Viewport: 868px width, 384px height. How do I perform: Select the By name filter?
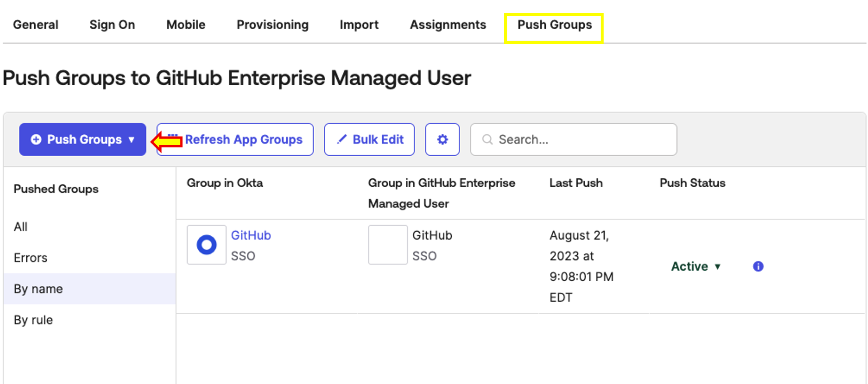click(x=90, y=289)
